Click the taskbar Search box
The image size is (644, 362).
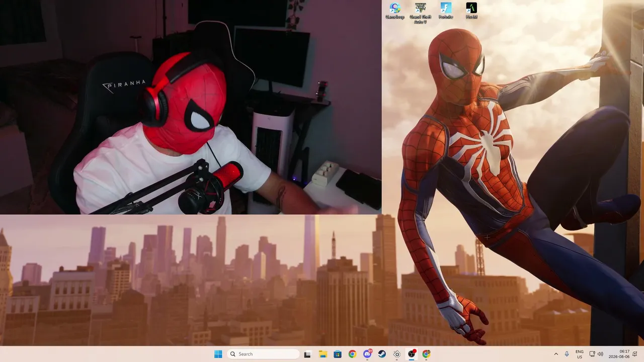[263, 354]
